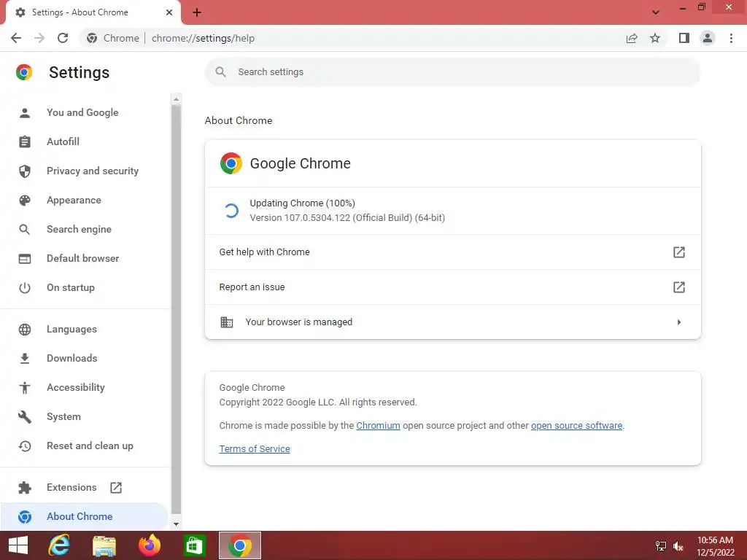Reload the page with the refresh icon
Screen dimensions: 747x560
pyautogui.click(x=63, y=38)
